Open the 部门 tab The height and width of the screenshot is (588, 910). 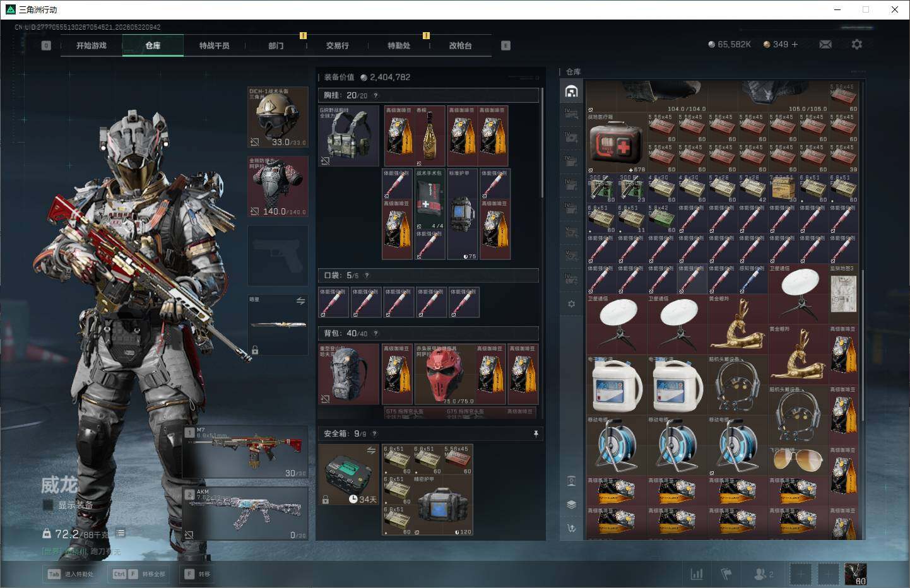(x=276, y=45)
